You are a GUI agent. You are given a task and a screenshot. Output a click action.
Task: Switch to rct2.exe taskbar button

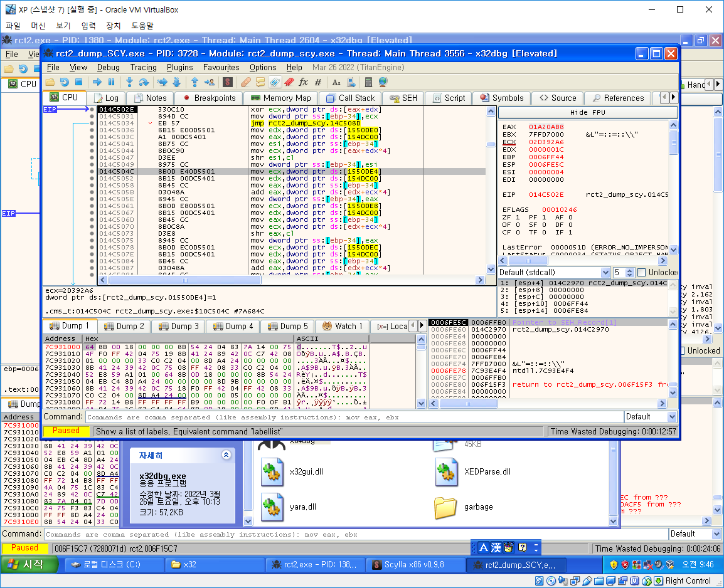[315, 564]
